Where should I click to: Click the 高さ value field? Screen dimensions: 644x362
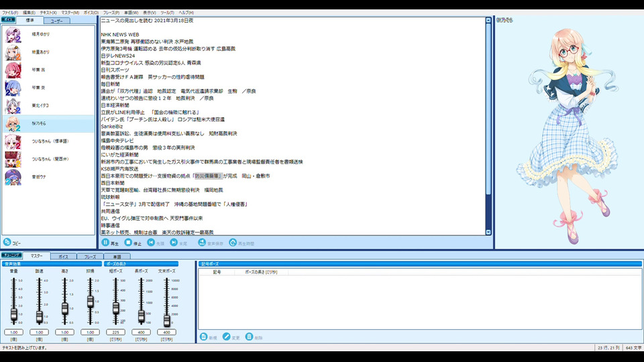[x=64, y=332]
